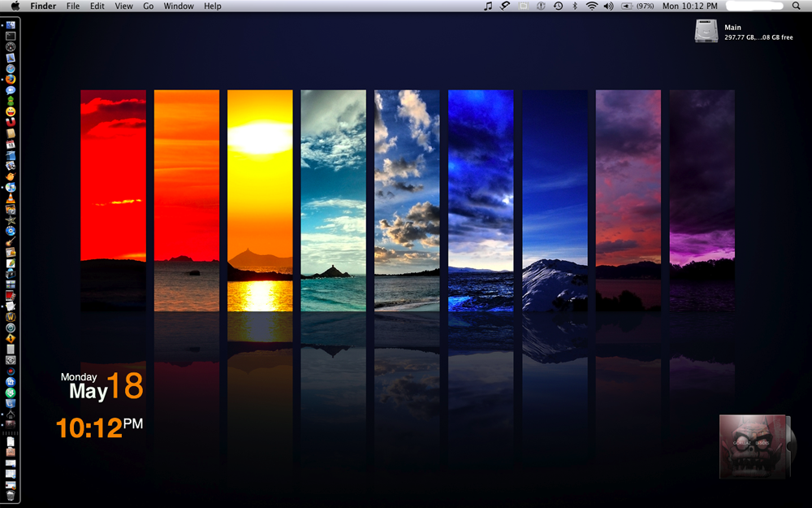This screenshot has width=812, height=508.
Task: Open Spotlight search magnifier
Action: pos(796,6)
